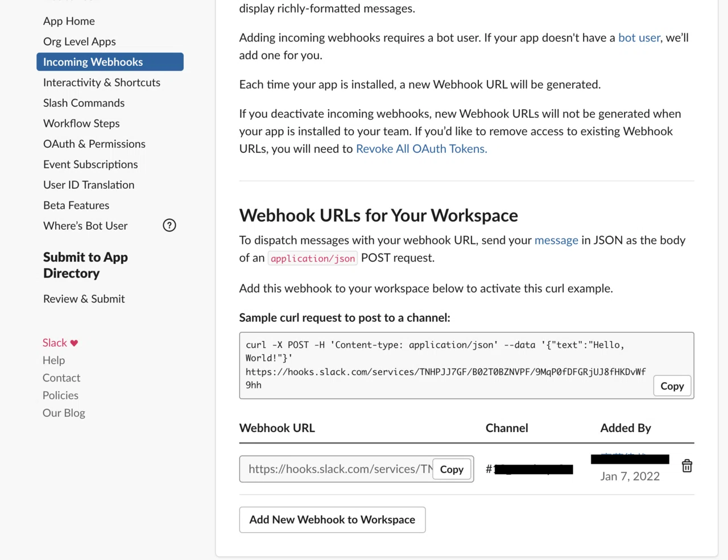This screenshot has width=728, height=560.
Task: Click the Webhook URL column header
Action: (277, 428)
